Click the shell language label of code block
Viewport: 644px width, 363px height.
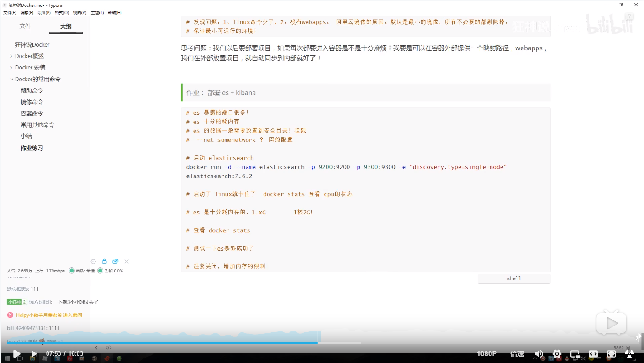tap(514, 278)
